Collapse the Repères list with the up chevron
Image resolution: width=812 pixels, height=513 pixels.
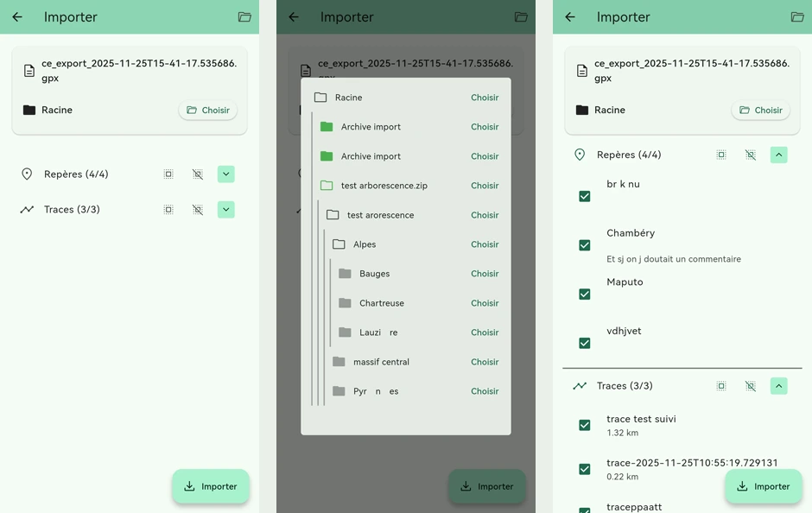pos(779,155)
